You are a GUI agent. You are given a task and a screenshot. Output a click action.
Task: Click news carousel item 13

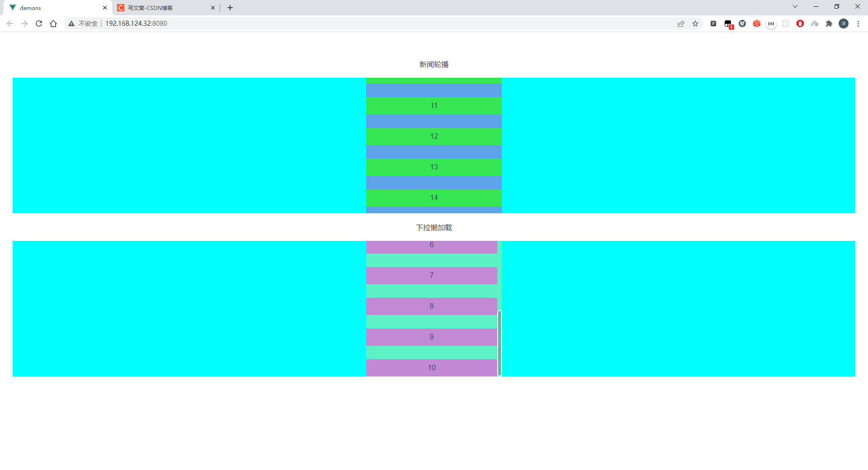point(434,167)
